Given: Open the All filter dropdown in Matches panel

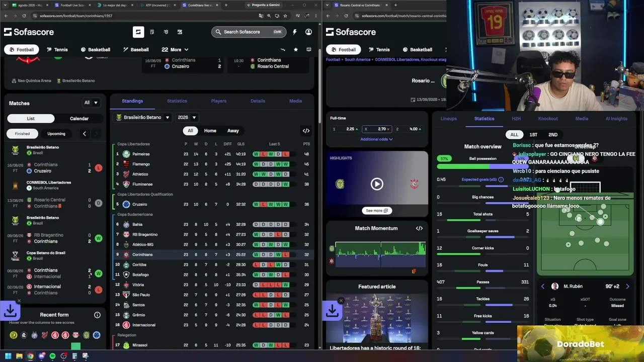Looking at the screenshot, I should pyautogui.click(x=91, y=103).
